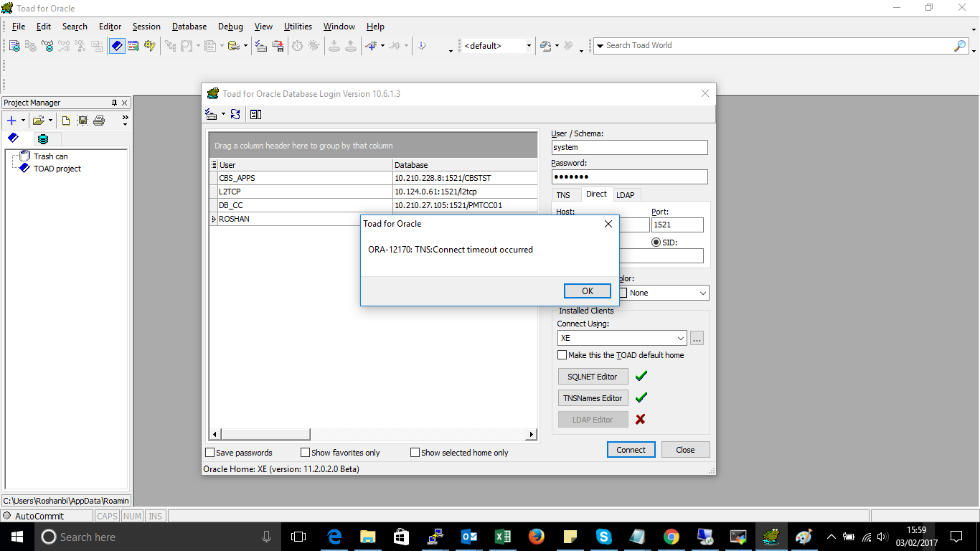Check Make this the TOAD default home
Image resolution: width=980 pixels, height=551 pixels.
click(x=562, y=355)
